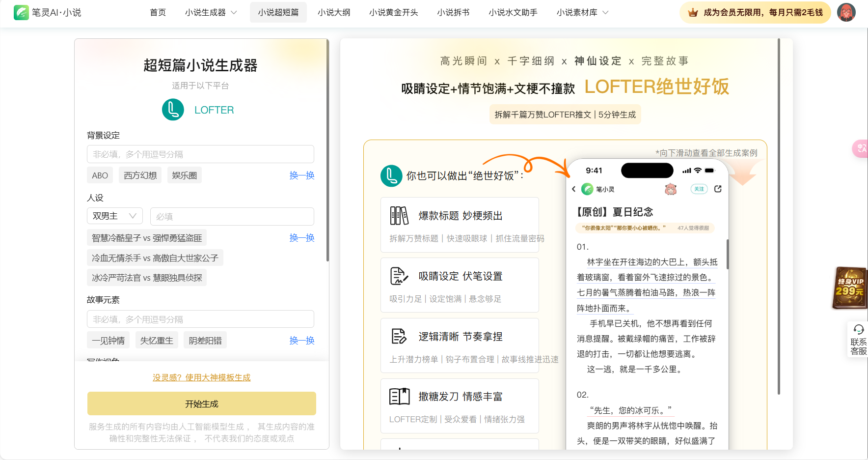Click the left form panel scrollbar

[x=327, y=150]
